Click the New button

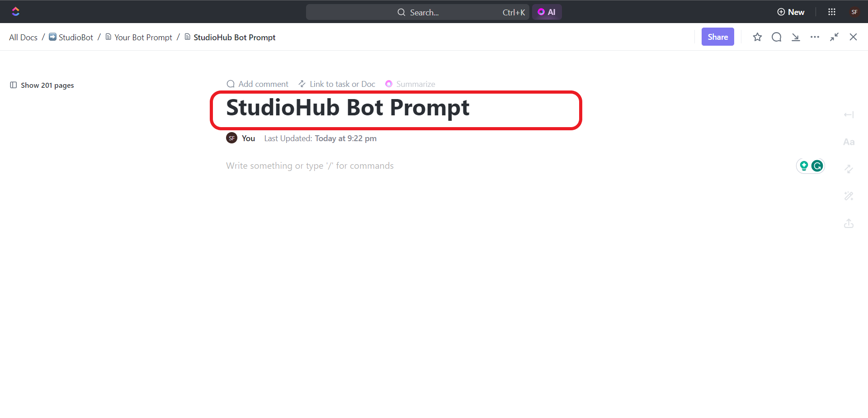(x=791, y=12)
